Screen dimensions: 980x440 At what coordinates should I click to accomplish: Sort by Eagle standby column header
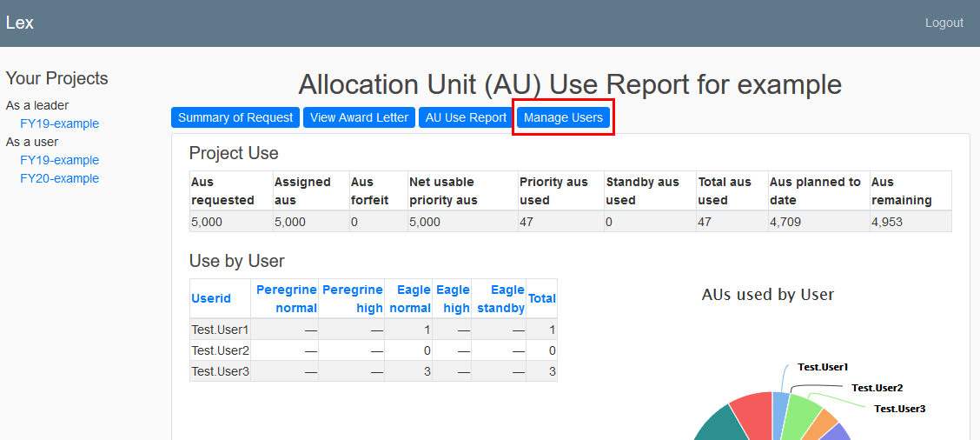coord(500,298)
